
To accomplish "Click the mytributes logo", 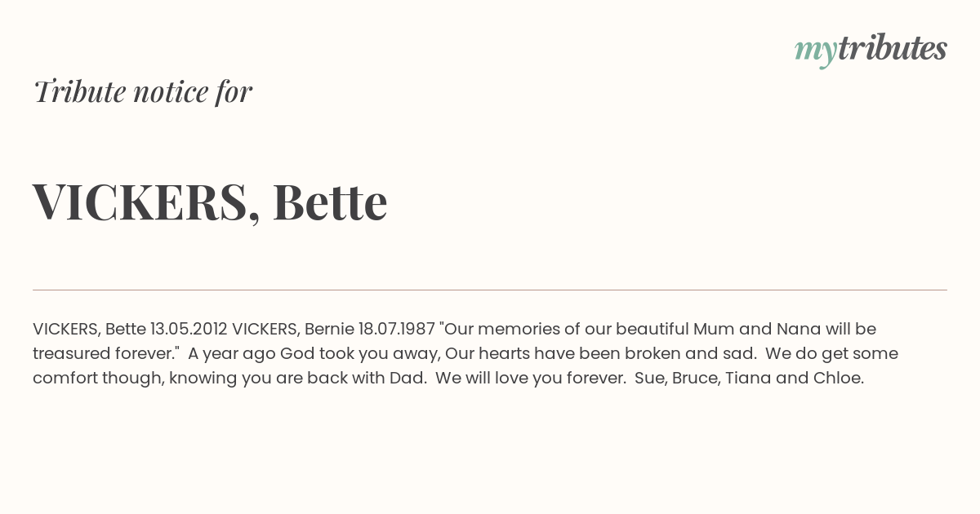I will click(871, 50).
